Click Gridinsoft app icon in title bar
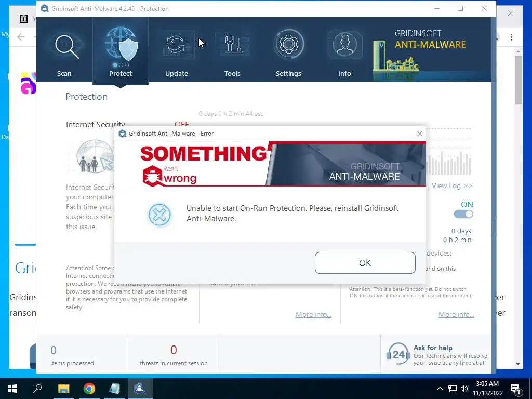The image size is (532, 399). pyautogui.click(x=45, y=8)
